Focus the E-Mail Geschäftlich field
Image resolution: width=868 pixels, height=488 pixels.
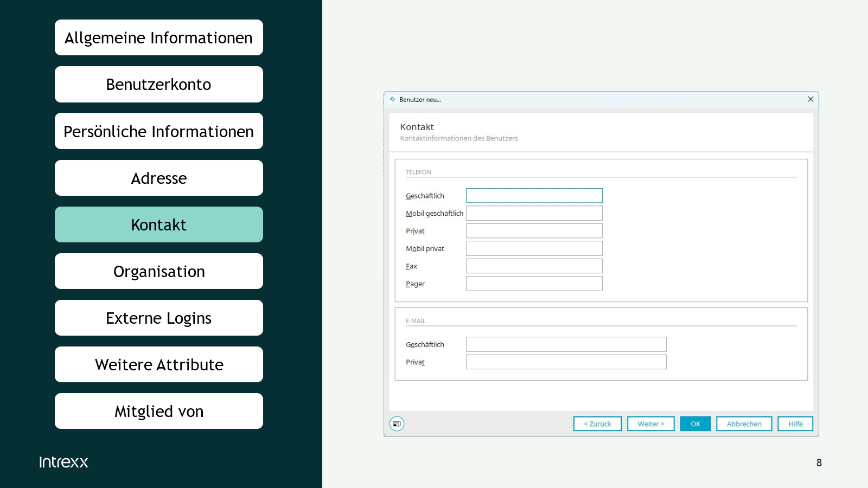[566, 344]
